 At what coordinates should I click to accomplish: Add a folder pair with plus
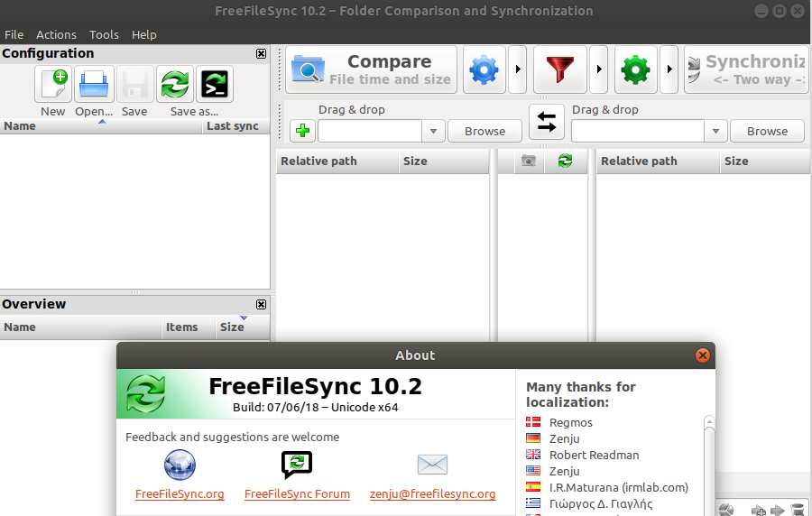tap(303, 132)
